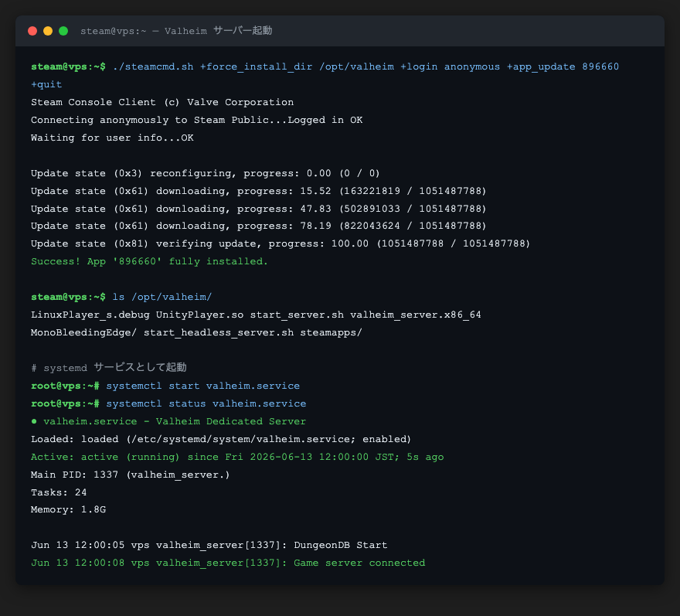The image size is (680, 616).
Task: Click the '# systemd サービスとして起動' comment
Action: [109, 368]
